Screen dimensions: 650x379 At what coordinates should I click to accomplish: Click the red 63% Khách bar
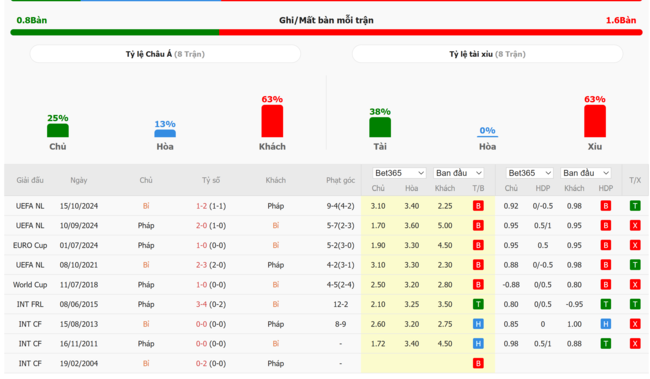tap(272, 121)
